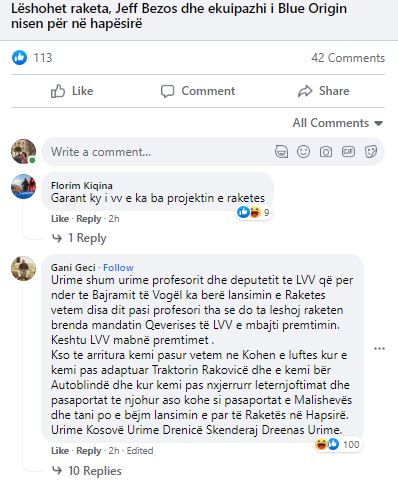View the 100 reactions on Gani Geci's comment
This screenshot has height=482, width=398.
click(x=337, y=444)
